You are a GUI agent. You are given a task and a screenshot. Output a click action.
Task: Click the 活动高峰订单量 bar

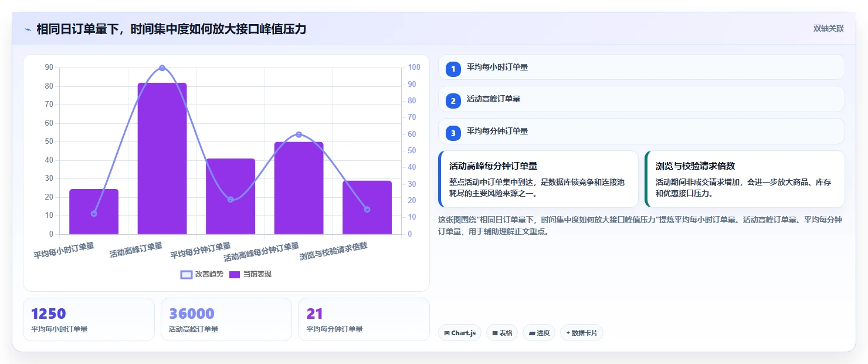coord(162,159)
